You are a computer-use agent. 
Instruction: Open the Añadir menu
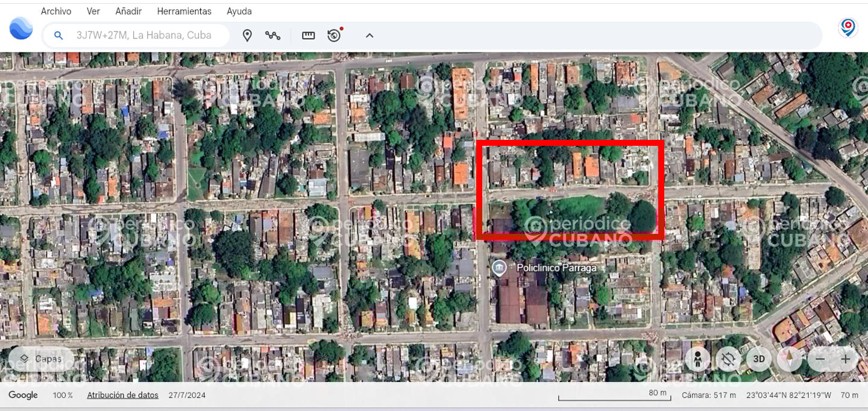[128, 11]
